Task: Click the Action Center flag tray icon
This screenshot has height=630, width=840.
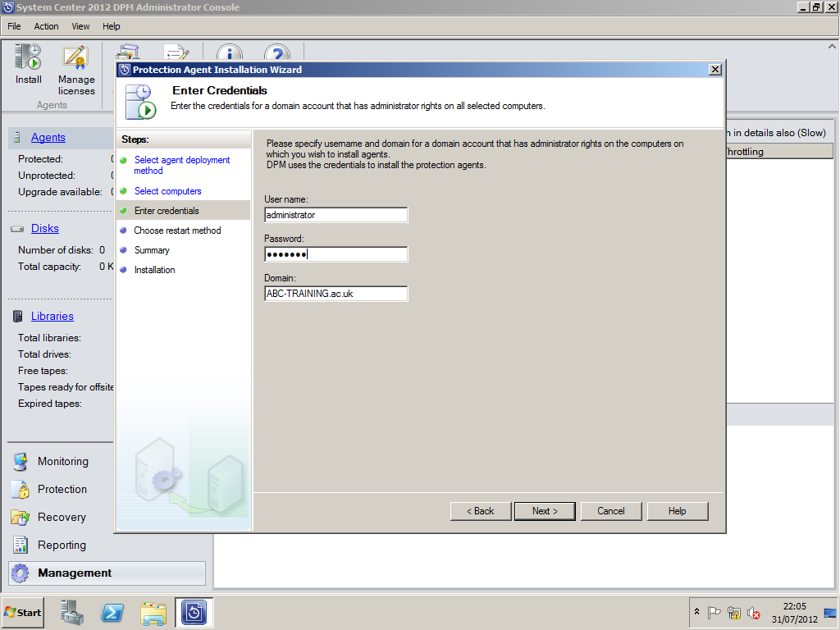Action: click(x=714, y=612)
